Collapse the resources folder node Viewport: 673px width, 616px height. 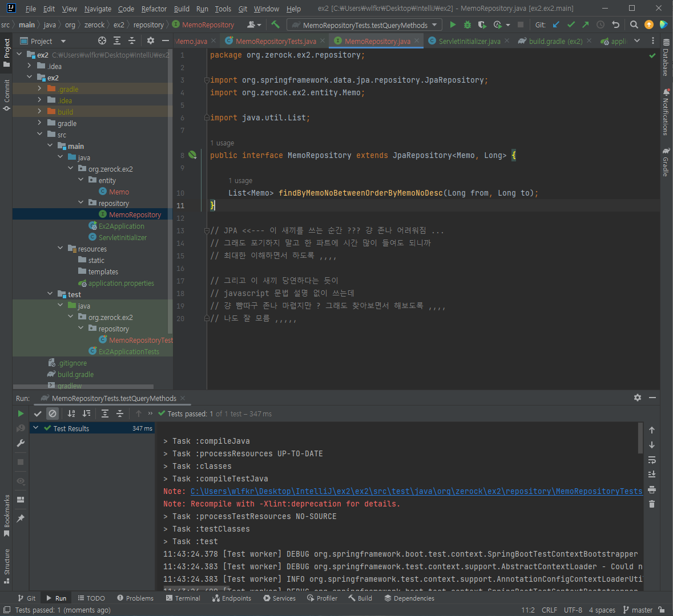point(60,248)
